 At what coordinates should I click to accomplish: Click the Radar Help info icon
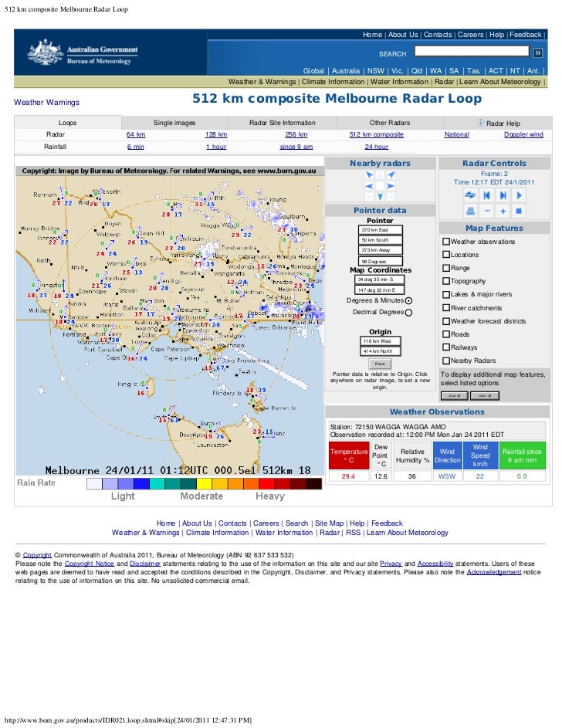tap(481, 123)
